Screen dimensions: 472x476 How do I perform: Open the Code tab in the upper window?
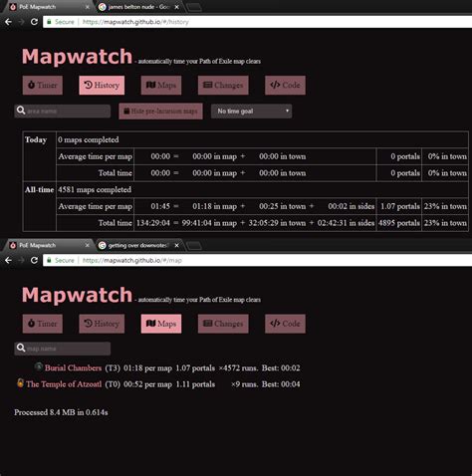[x=285, y=85]
